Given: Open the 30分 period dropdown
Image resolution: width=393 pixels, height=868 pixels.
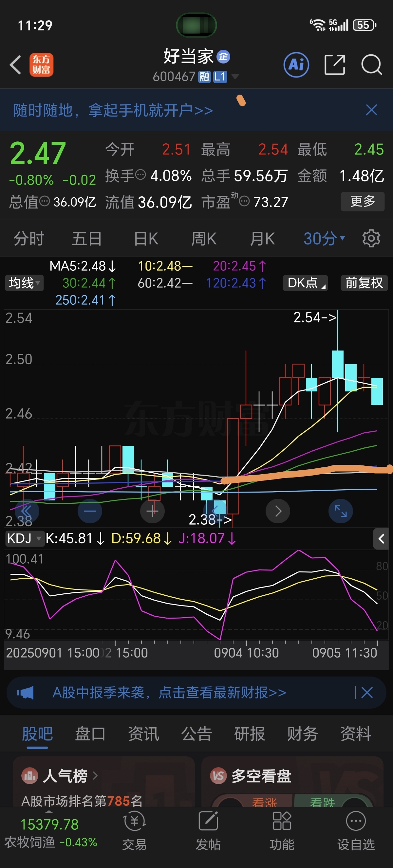Looking at the screenshot, I should pyautogui.click(x=324, y=239).
